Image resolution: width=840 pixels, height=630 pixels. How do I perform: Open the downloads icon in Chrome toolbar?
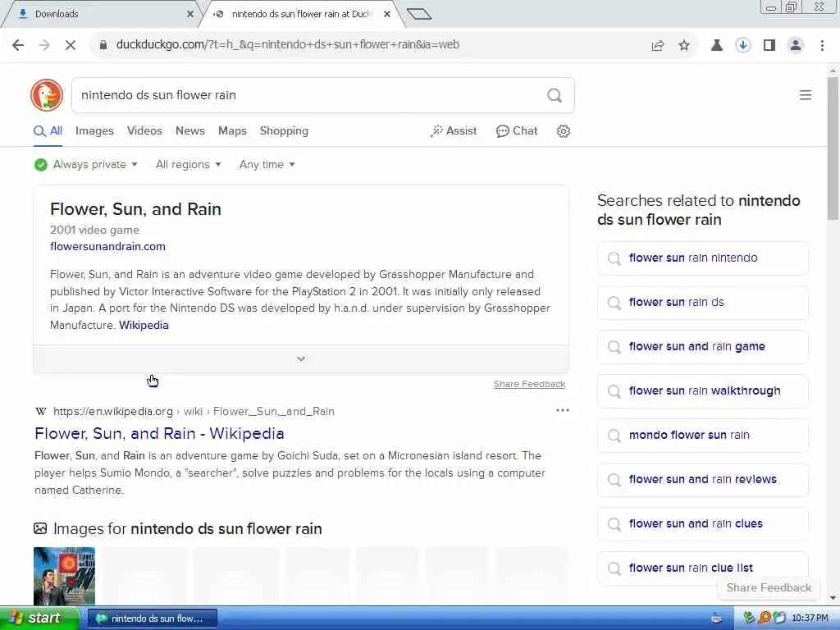click(742, 46)
